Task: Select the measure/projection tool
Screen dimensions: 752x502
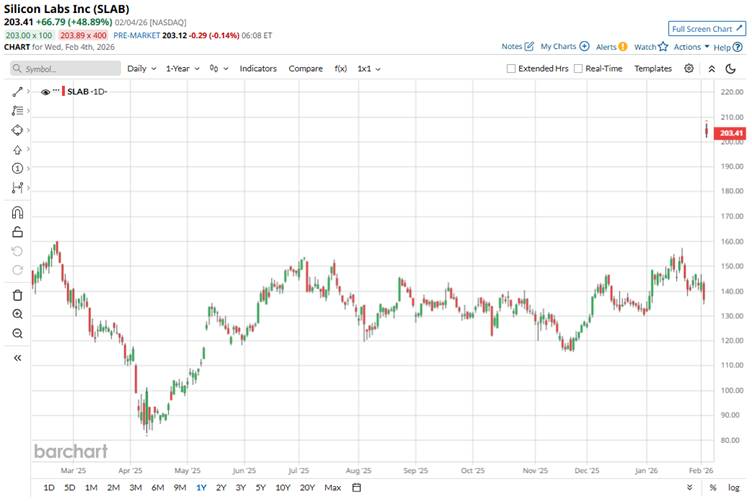Action: click(17, 187)
